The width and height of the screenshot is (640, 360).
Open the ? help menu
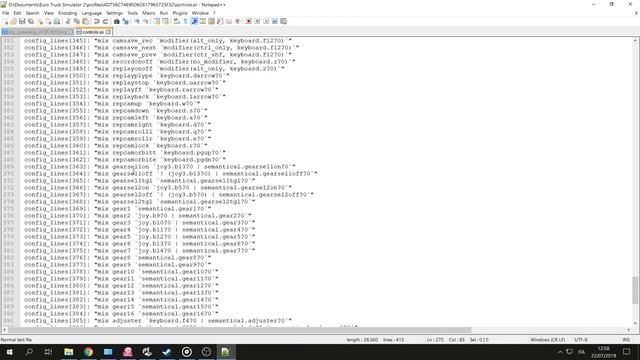214,13
